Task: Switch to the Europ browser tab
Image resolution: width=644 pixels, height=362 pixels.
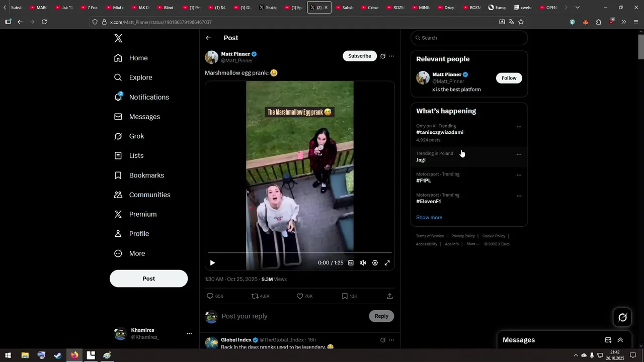Action: (497, 8)
